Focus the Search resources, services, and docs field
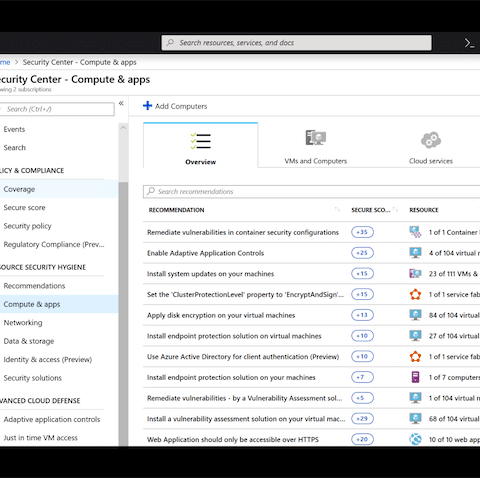The width and height of the screenshot is (480, 478). click(x=296, y=43)
